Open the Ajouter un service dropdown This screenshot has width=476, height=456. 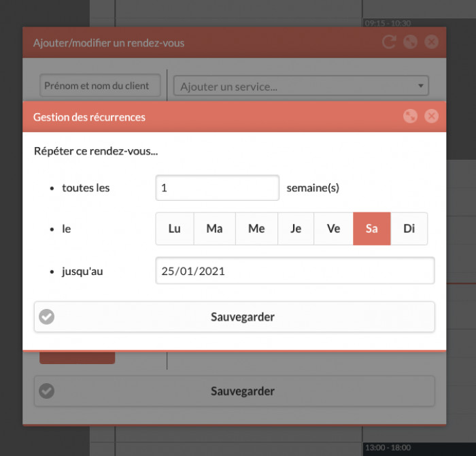301,86
